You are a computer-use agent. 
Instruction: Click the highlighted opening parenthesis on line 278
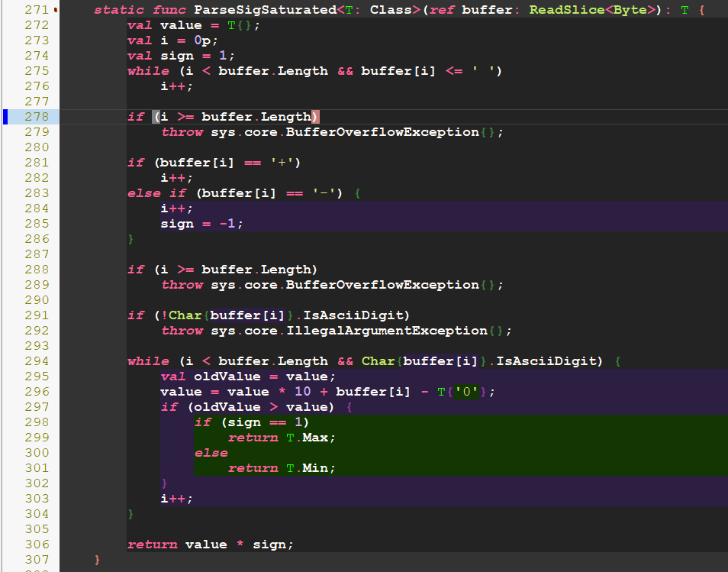[156, 117]
